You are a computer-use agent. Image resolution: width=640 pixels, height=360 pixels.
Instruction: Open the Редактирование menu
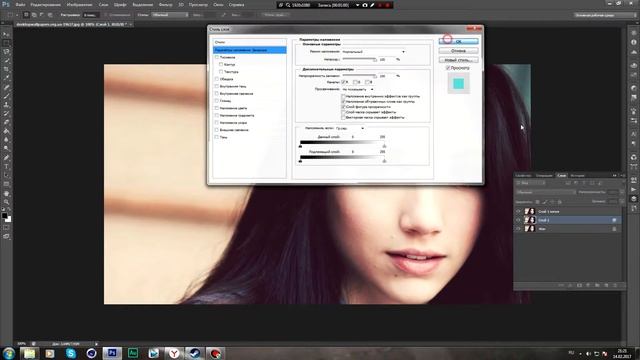[x=46, y=5]
